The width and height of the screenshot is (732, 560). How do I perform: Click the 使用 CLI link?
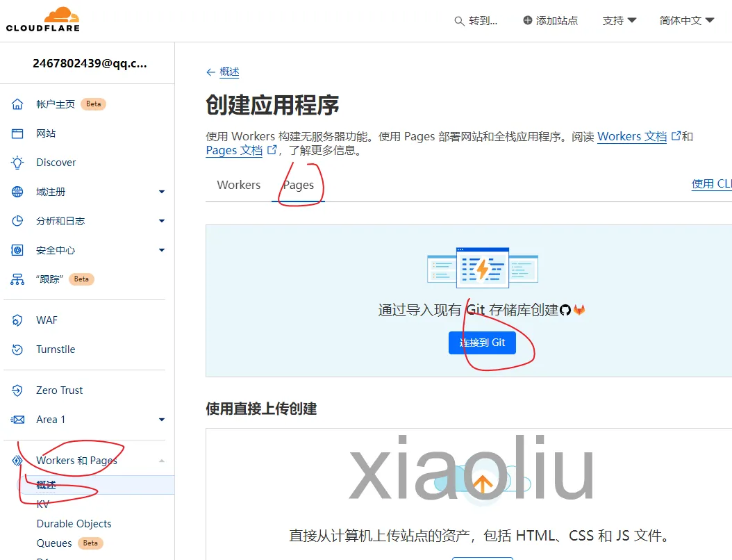point(711,184)
